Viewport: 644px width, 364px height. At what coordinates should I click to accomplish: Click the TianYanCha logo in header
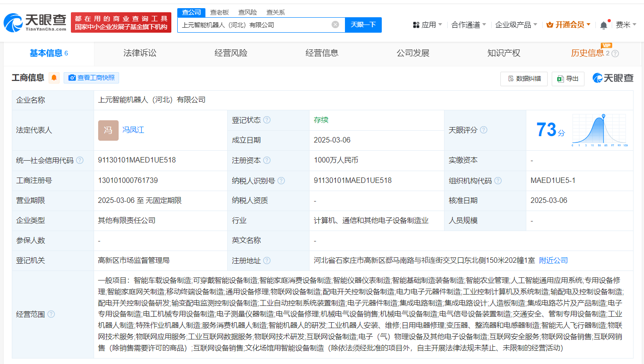tap(35, 22)
